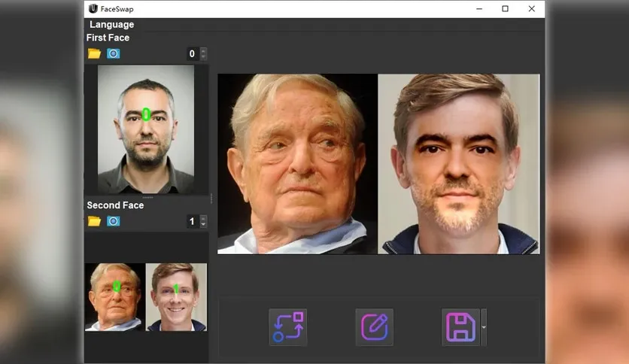
Task: Select the First Face source photo thumbnail
Action: click(x=146, y=129)
